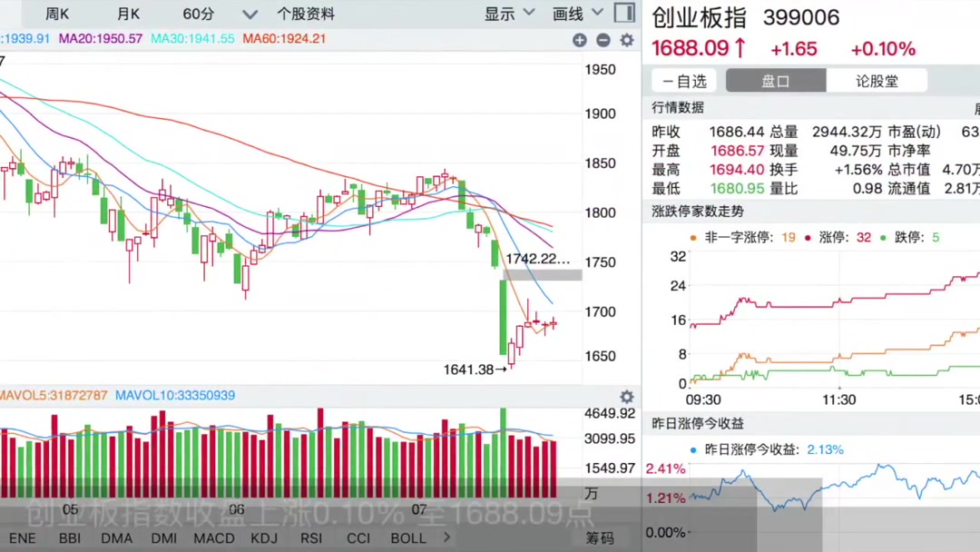Show the BOLL indicator
This screenshot has width=980, height=552.
tap(408, 538)
